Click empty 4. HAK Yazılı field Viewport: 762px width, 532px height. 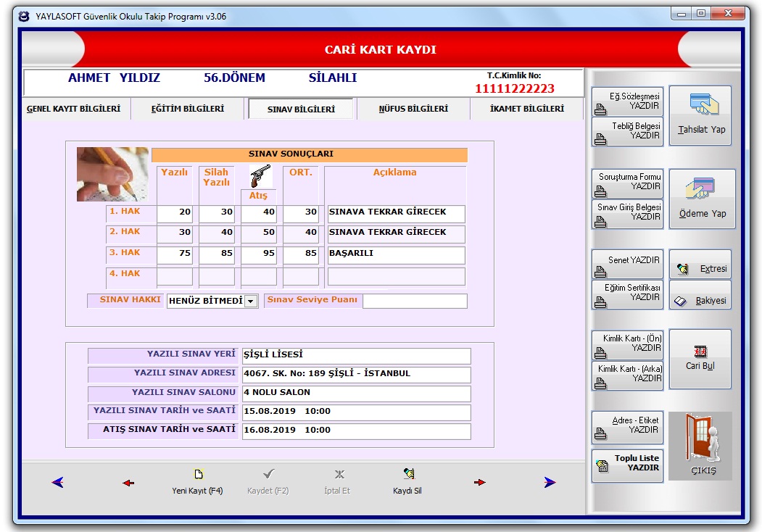[x=175, y=276]
